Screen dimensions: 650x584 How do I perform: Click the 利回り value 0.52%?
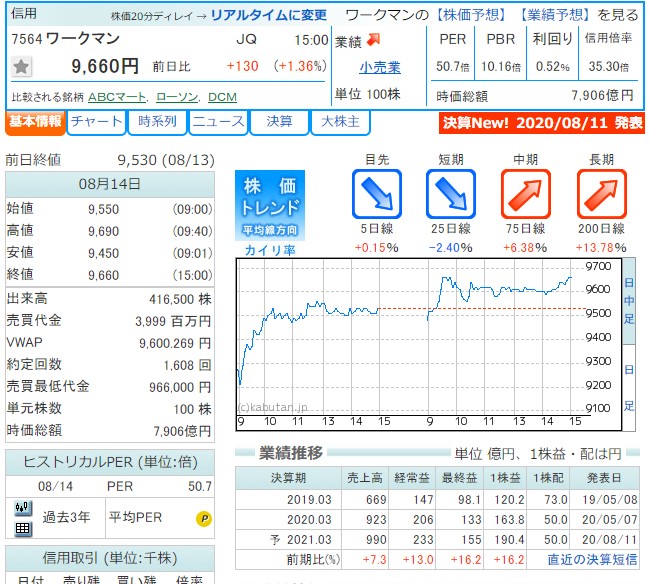[x=552, y=66]
